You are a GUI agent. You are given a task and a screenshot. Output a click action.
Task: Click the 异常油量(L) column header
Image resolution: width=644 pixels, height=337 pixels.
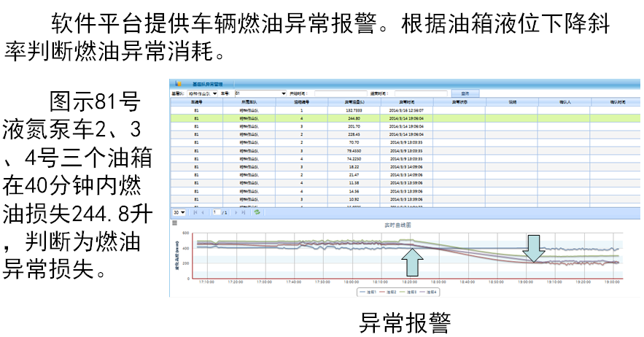(x=354, y=101)
